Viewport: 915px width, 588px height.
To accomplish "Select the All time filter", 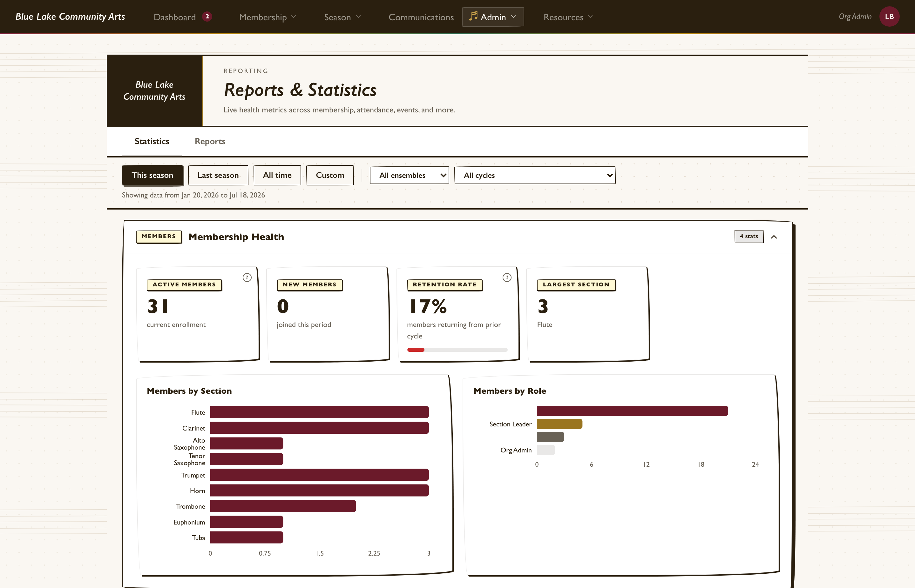I will coord(277,175).
